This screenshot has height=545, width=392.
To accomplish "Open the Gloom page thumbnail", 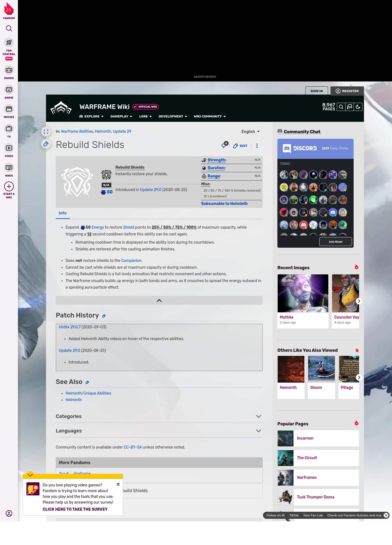I will tap(321, 369).
